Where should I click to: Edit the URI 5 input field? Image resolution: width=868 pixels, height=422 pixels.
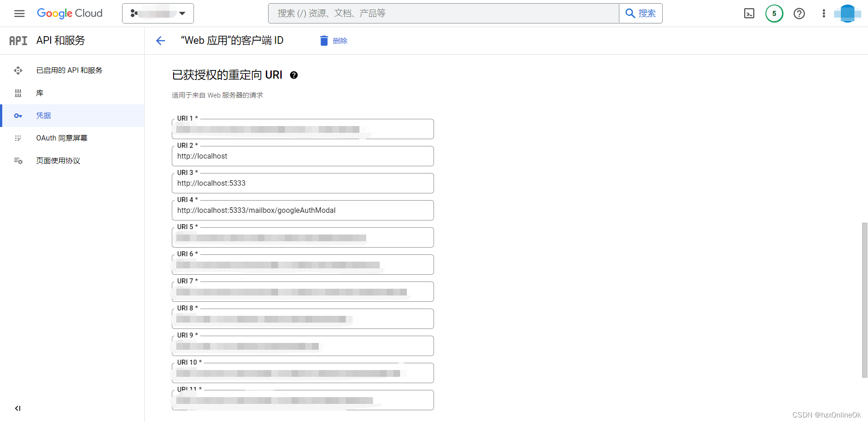pyautogui.click(x=303, y=238)
